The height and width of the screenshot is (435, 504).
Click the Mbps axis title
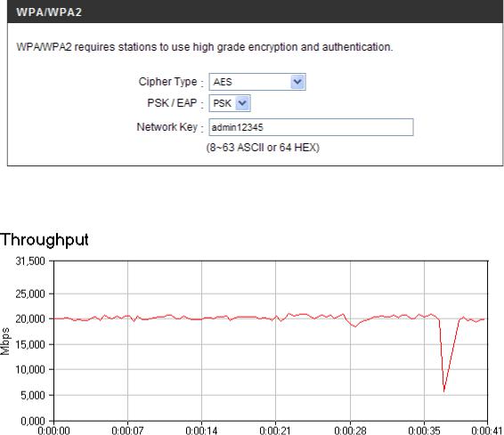click(5, 342)
